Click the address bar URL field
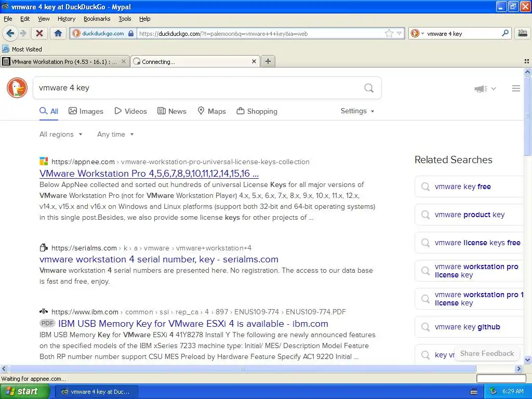Image resolution: width=532 pixels, height=399 pixels. click(x=261, y=34)
